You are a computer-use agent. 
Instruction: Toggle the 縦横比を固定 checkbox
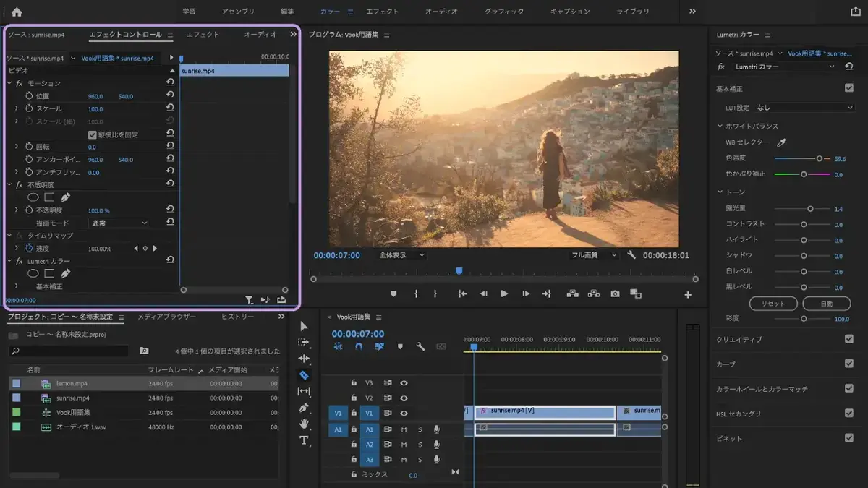93,134
